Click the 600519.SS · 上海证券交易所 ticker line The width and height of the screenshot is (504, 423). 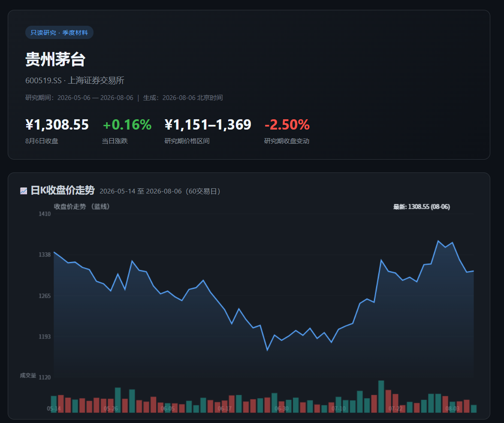(x=75, y=80)
